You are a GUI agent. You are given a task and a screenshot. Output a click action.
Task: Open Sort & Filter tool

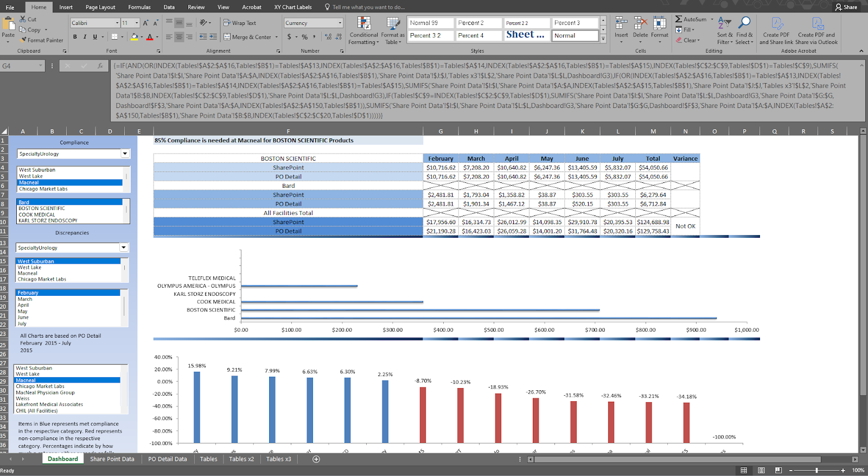[725, 31]
